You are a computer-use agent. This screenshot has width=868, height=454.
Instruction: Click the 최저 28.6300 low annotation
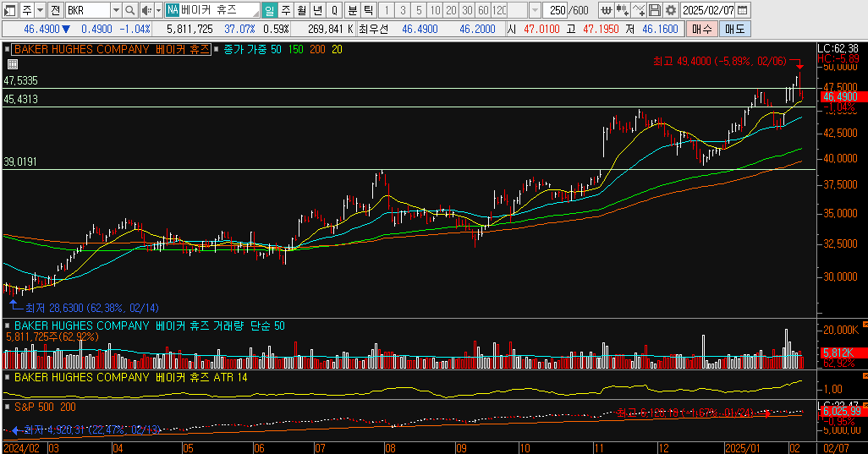[92, 308]
